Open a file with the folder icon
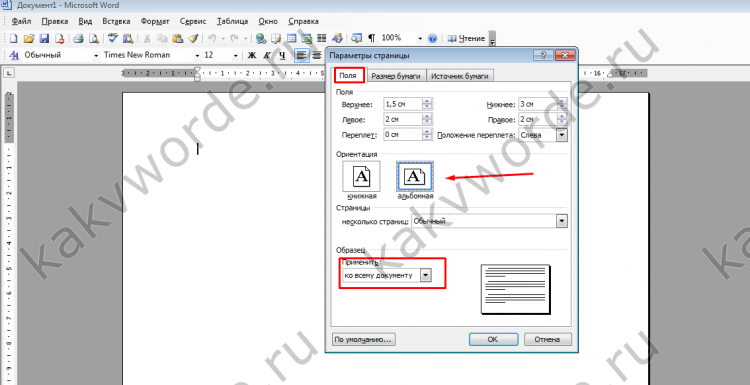 coord(29,38)
